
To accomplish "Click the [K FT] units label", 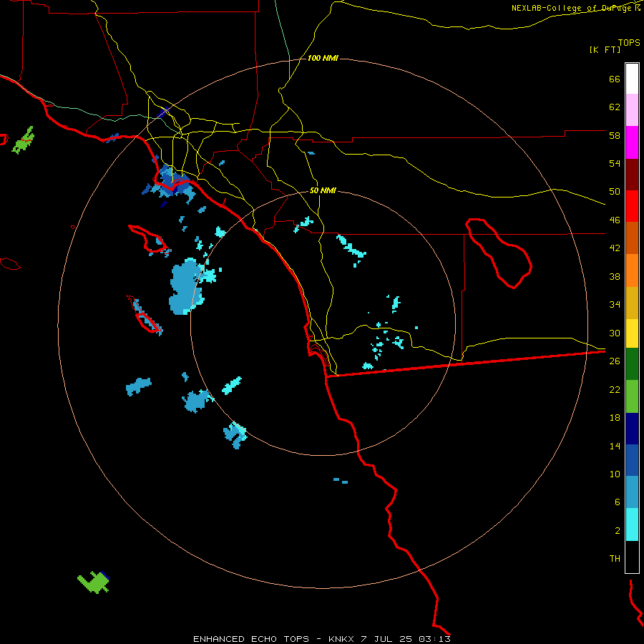I will pos(605,50).
